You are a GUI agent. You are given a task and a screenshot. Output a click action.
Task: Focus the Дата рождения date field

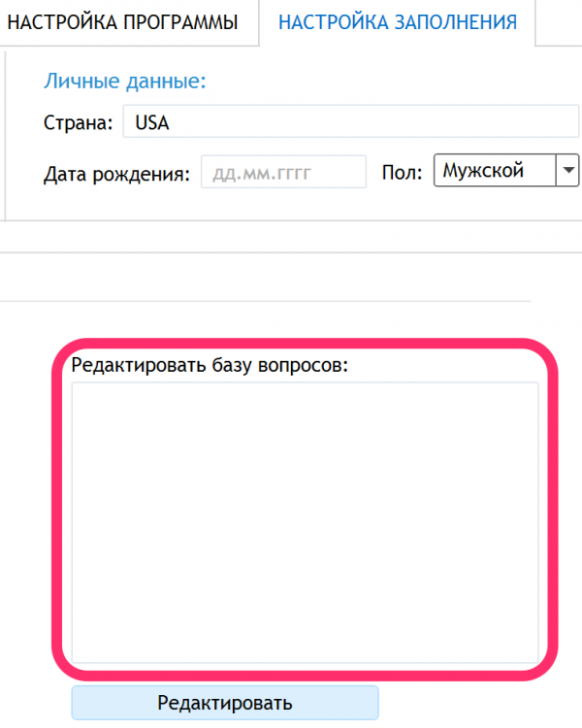pyautogui.click(x=283, y=172)
